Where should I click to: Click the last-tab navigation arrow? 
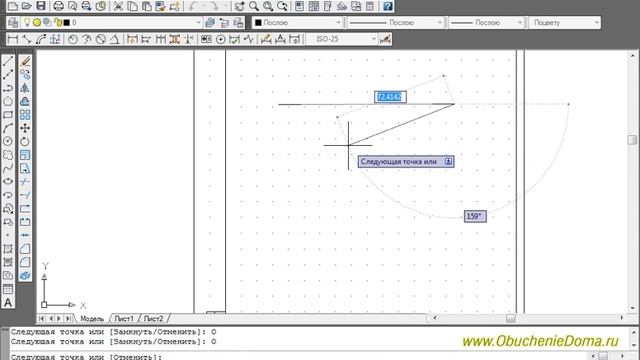coord(69,318)
